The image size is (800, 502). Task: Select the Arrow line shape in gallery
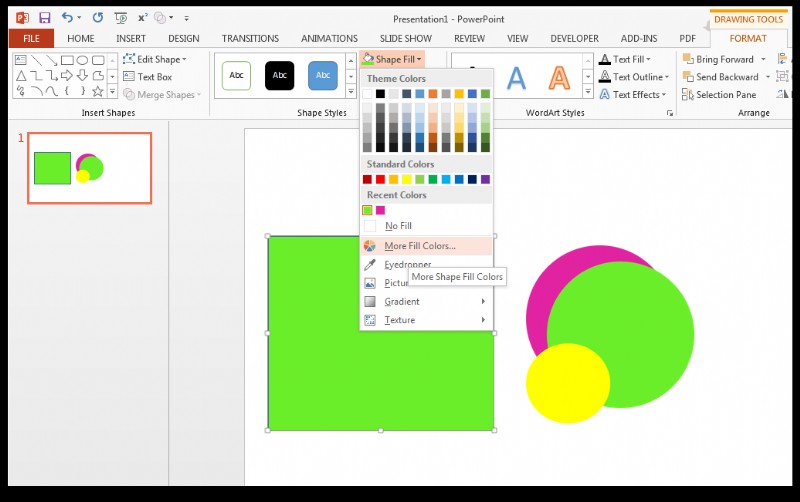coord(52,60)
